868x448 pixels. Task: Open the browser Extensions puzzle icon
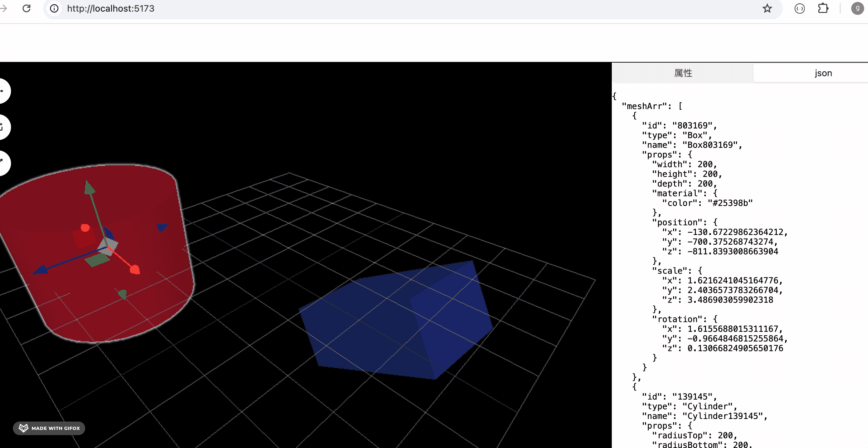pyautogui.click(x=823, y=8)
